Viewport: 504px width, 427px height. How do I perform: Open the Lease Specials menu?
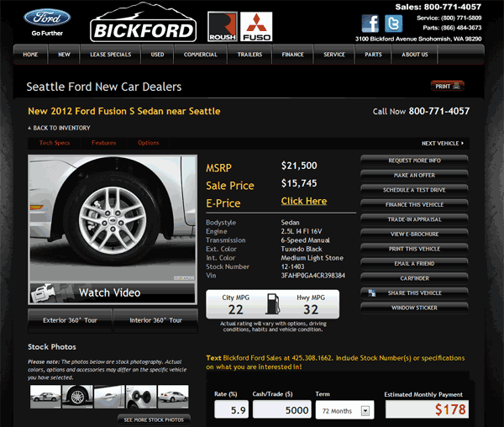pyautogui.click(x=111, y=55)
